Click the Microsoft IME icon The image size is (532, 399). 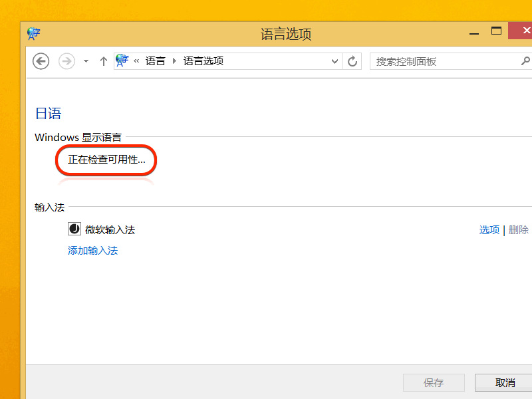tap(74, 229)
